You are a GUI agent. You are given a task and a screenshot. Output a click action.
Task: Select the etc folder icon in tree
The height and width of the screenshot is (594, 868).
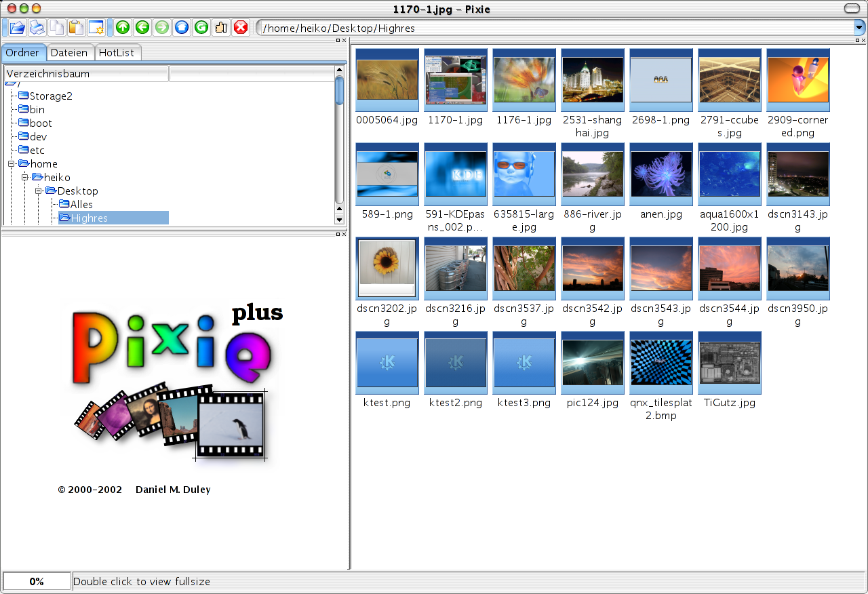click(24, 150)
